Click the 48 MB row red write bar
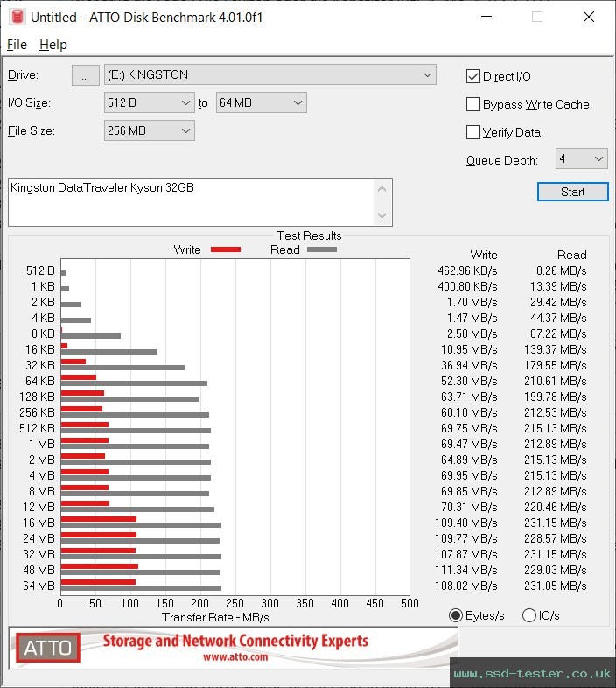 coord(100,566)
